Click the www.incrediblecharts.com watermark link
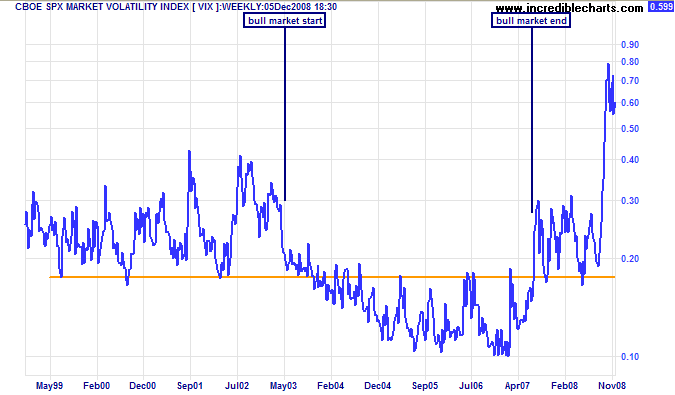The image size is (675, 395). [x=569, y=8]
